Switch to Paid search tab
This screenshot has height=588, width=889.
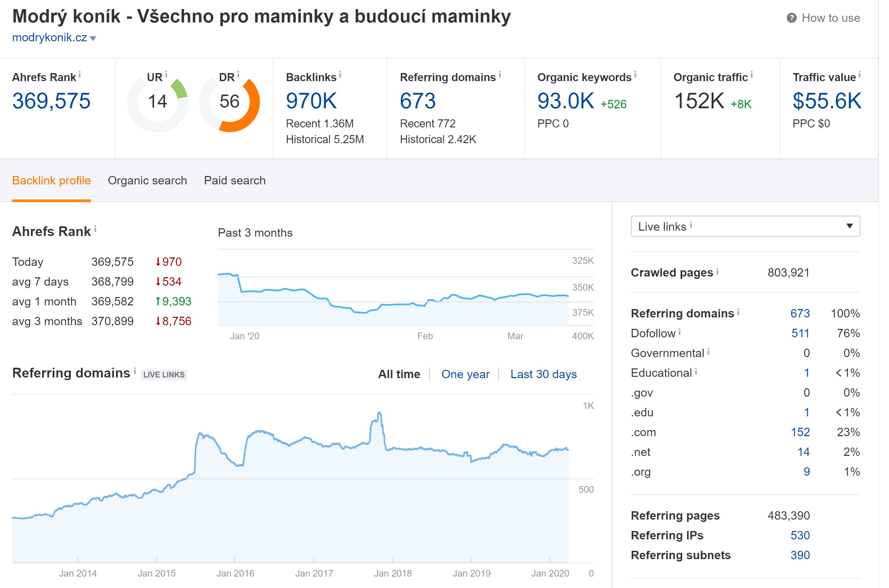tap(235, 180)
